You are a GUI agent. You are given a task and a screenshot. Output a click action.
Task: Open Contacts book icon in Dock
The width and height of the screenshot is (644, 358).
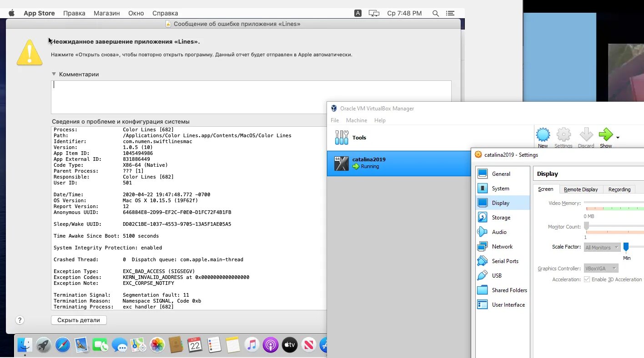coord(176,345)
